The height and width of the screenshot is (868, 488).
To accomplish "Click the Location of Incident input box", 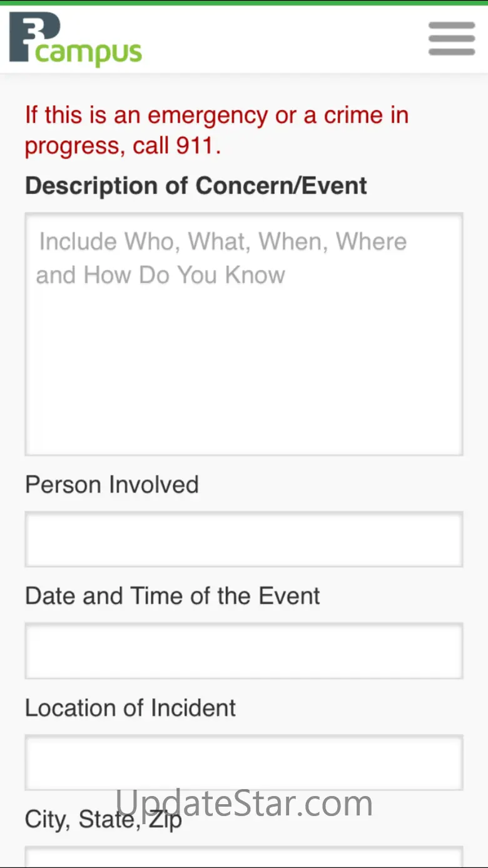I will pyautogui.click(x=244, y=762).
